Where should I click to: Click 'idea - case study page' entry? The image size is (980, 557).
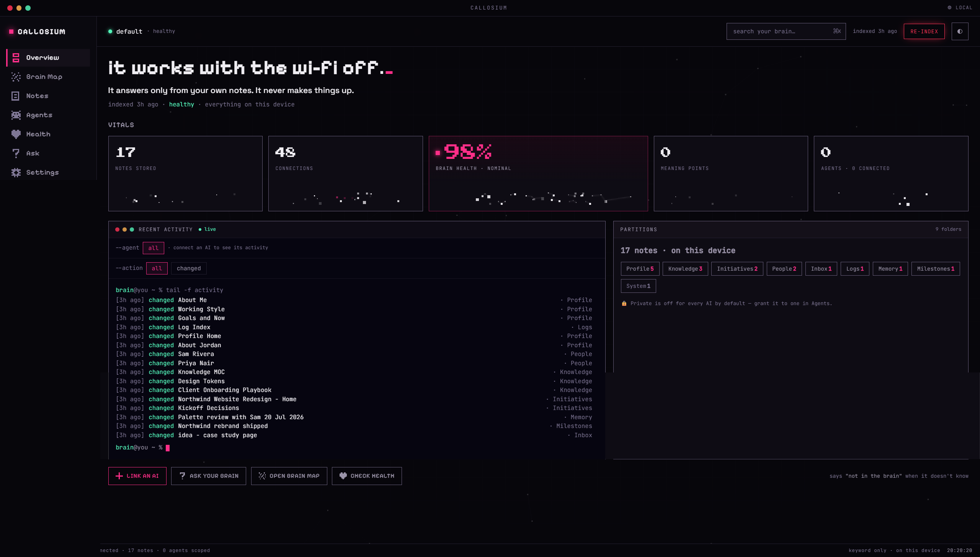pos(354,435)
